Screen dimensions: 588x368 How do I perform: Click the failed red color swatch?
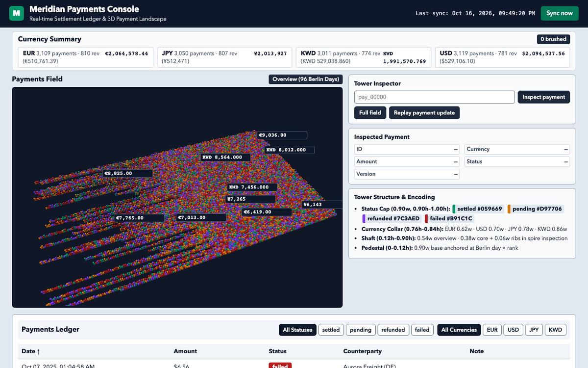tap(427, 219)
